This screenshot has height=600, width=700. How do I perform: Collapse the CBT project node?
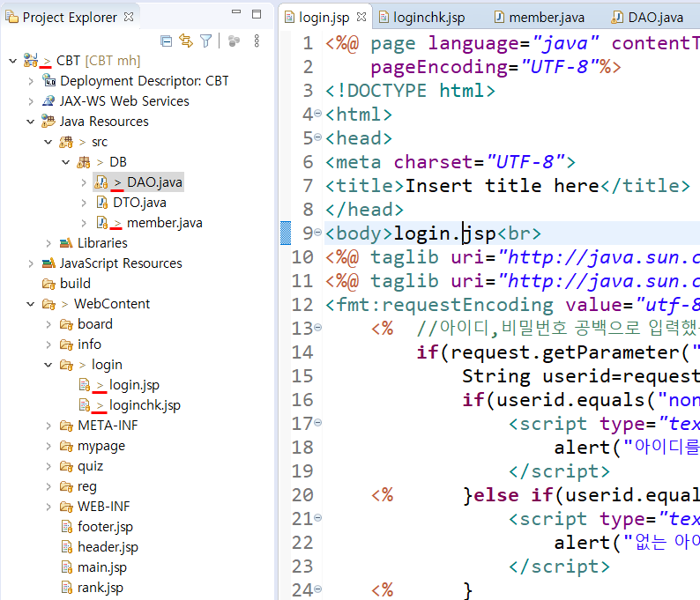12,60
